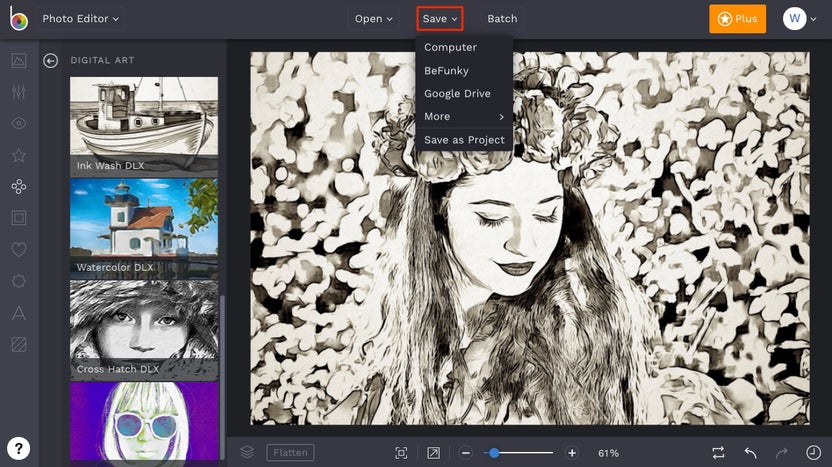
Task: Click the undo arrow in bottom bar
Action: [x=750, y=453]
